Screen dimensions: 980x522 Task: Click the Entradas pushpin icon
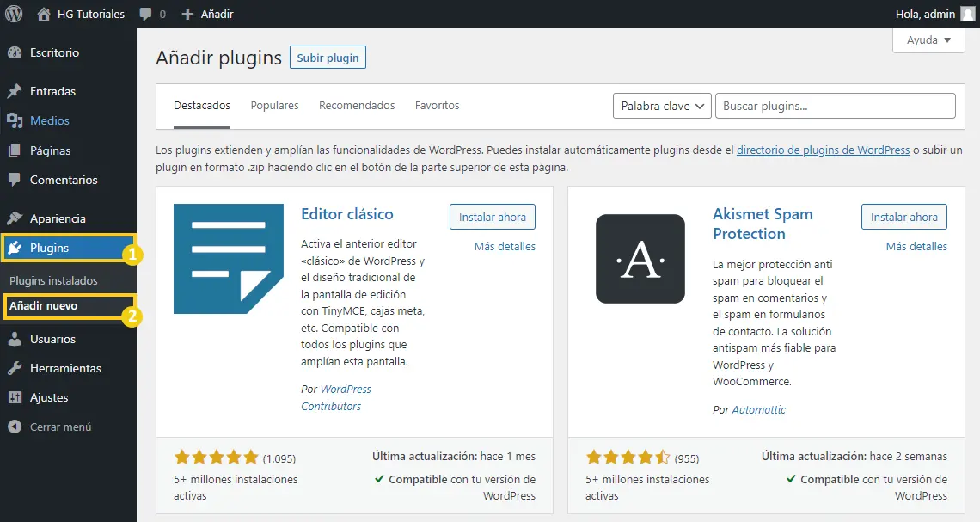[15, 91]
